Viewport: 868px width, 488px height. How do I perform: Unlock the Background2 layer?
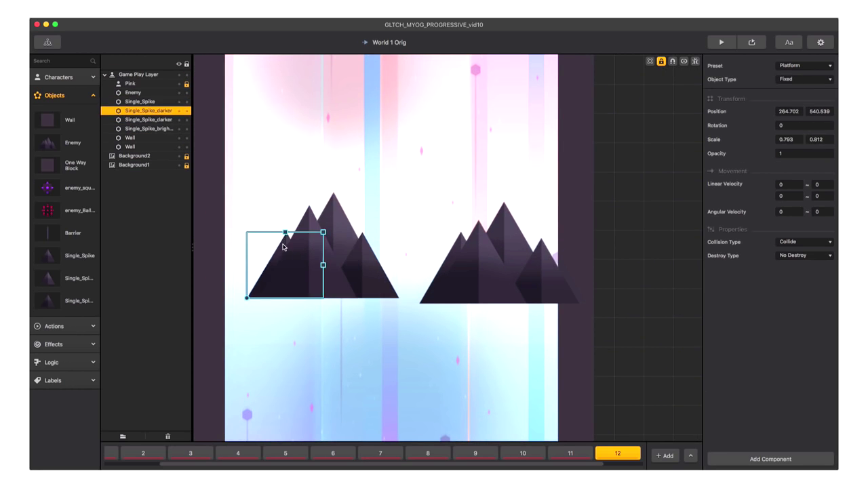pyautogui.click(x=186, y=156)
